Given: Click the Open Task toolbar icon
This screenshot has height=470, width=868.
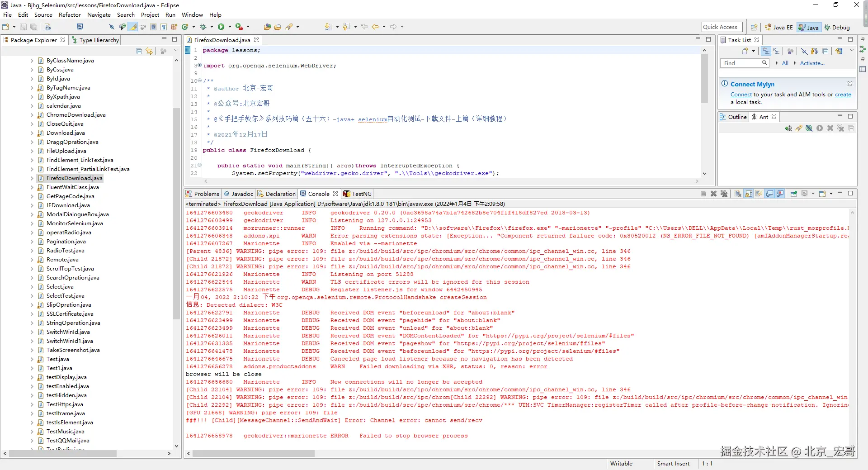Looking at the screenshot, I should (x=278, y=27).
